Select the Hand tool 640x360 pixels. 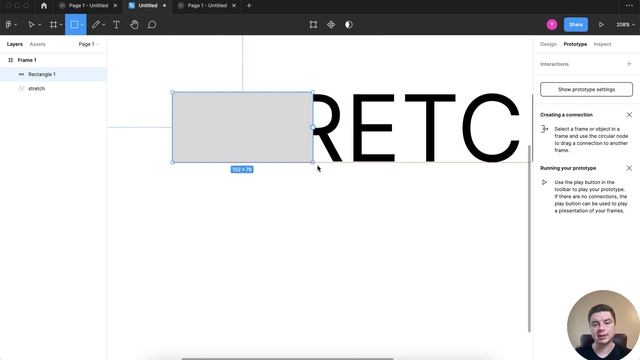pos(134,24)
